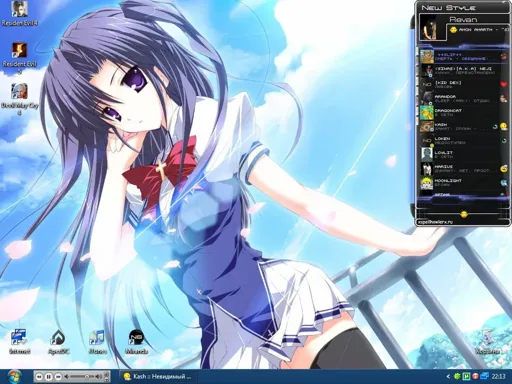Open the Internet desktop shortcut
Screen dimensions: 512x384
coord(19,341)
